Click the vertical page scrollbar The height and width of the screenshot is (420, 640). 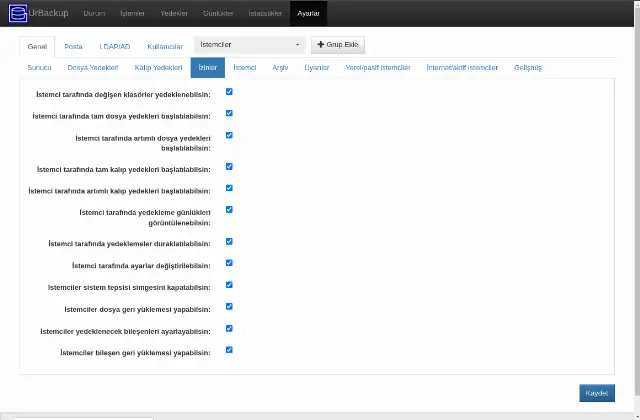click(x=637, y=200)
